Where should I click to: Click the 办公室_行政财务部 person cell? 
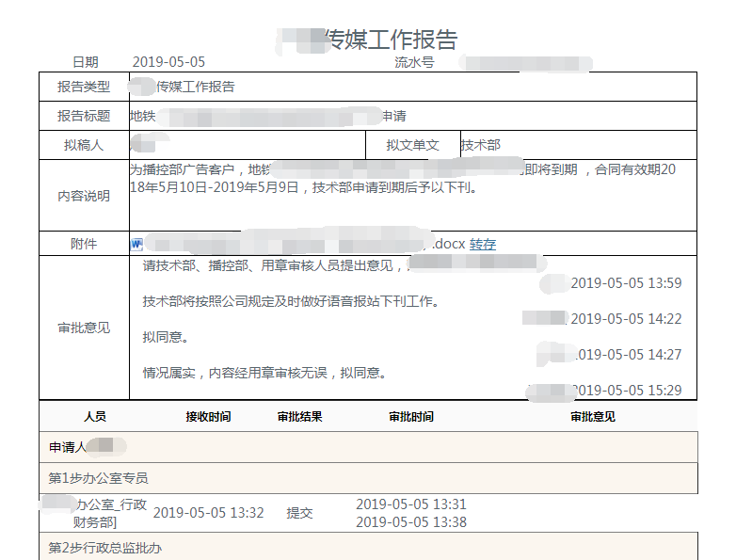[x=94, y=513]
